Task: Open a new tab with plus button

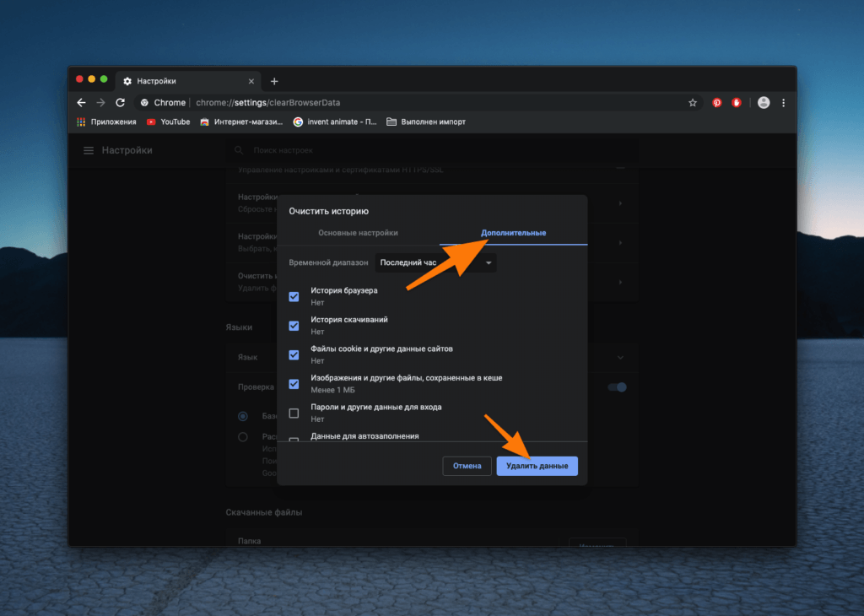Action: point(274,82)
